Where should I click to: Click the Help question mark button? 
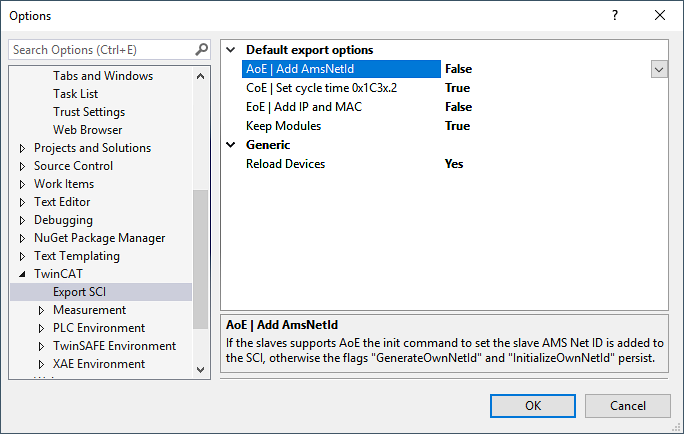(614, 15)
